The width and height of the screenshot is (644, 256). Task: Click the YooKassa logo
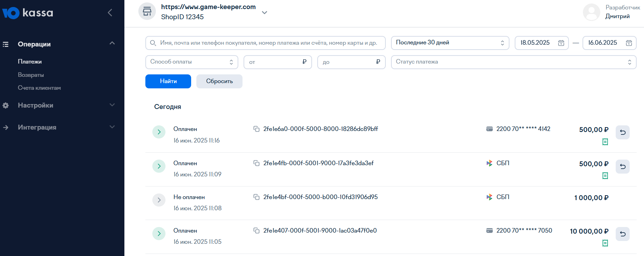(x=28, y=13)
